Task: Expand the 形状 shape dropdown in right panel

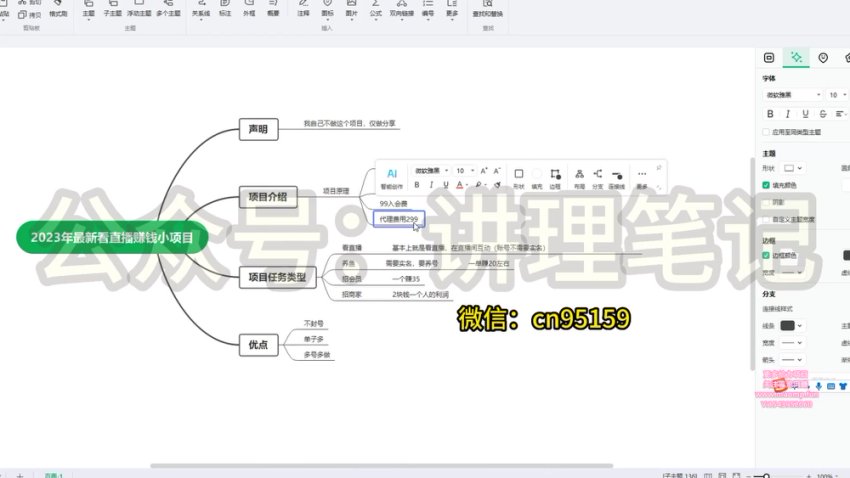Action: pos(794,168)
